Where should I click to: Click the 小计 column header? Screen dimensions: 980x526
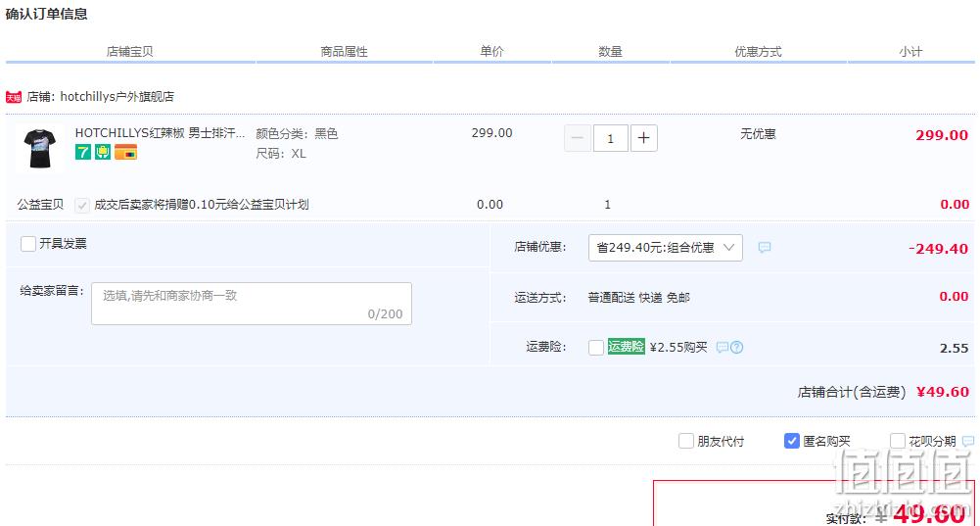[x=910, y=51]
